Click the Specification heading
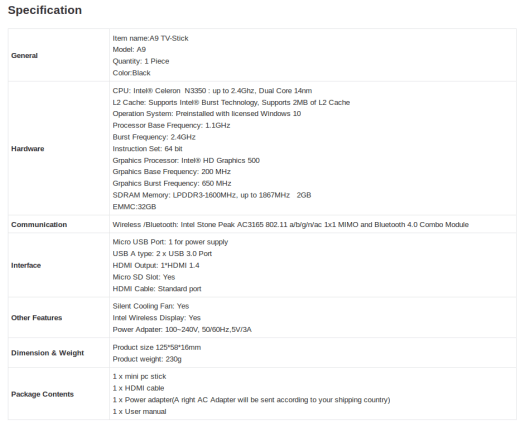The height and width of the screenshot is (429, 525). [x=45, y=10]
